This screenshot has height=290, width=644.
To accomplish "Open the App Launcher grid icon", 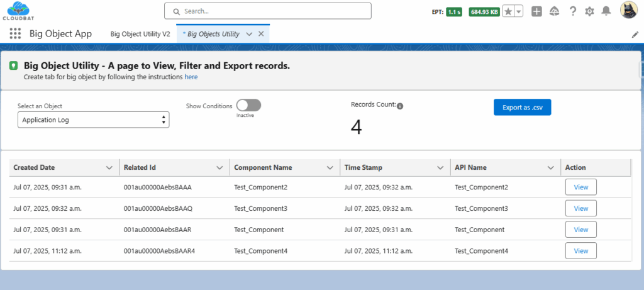I will tap(15, 34).
